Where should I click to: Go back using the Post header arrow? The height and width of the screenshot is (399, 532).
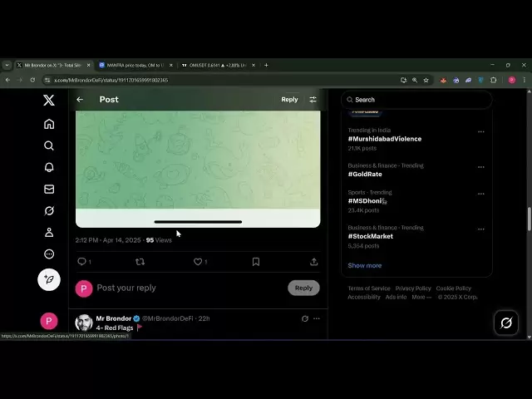80,100
